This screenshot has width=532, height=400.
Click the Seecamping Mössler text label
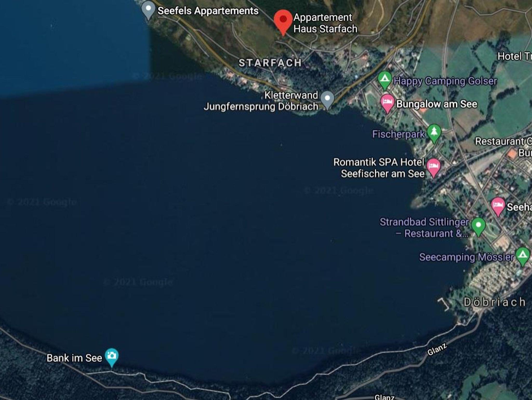click(x=467, y=257)
